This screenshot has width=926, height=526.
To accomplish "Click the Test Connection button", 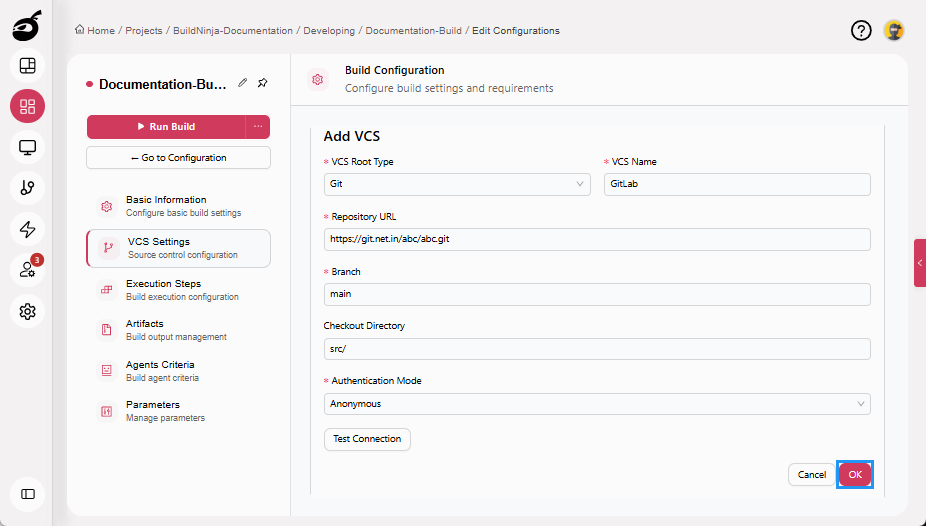I will [367, 439].
